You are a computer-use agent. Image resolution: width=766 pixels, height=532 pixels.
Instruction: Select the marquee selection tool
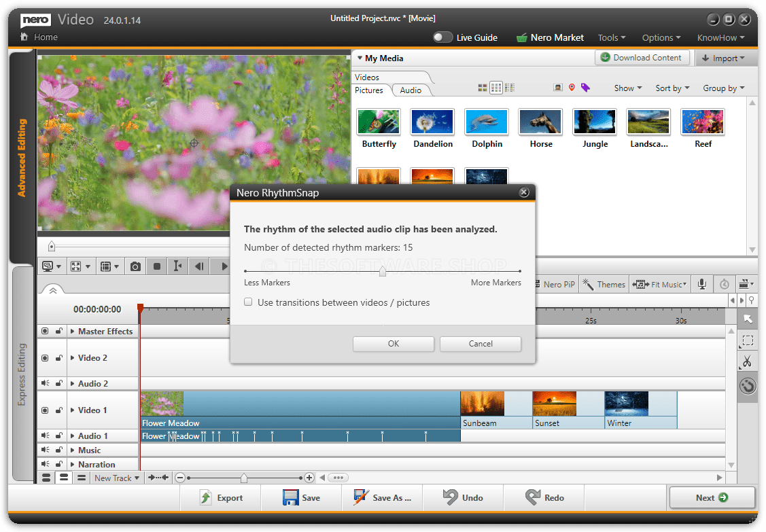[x=748, y=340]
